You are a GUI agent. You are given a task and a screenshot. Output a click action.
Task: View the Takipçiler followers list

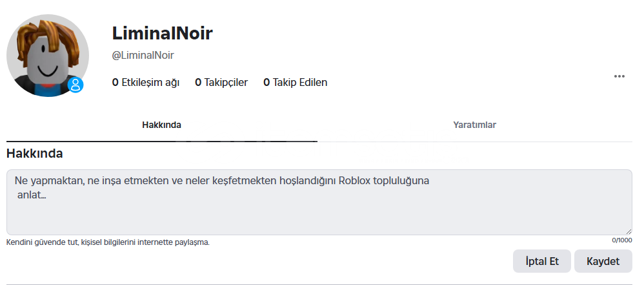coord(221,82)
